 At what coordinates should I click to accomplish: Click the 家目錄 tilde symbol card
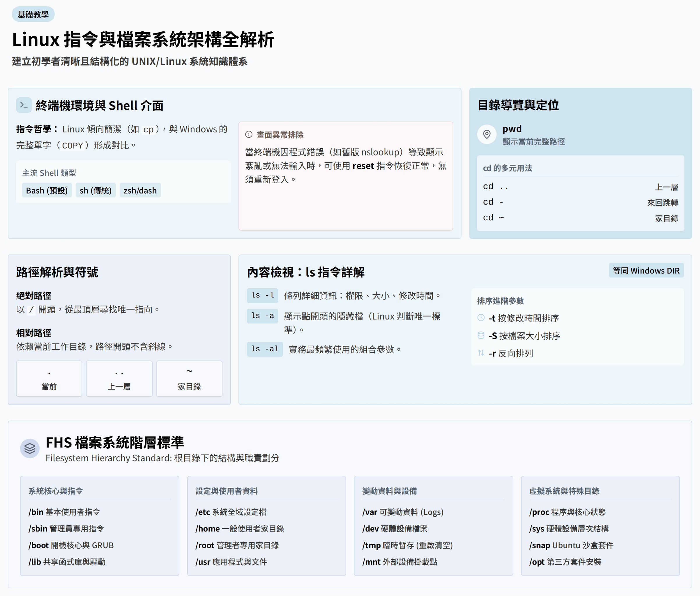pyautogui.click(x=189, y=379)
